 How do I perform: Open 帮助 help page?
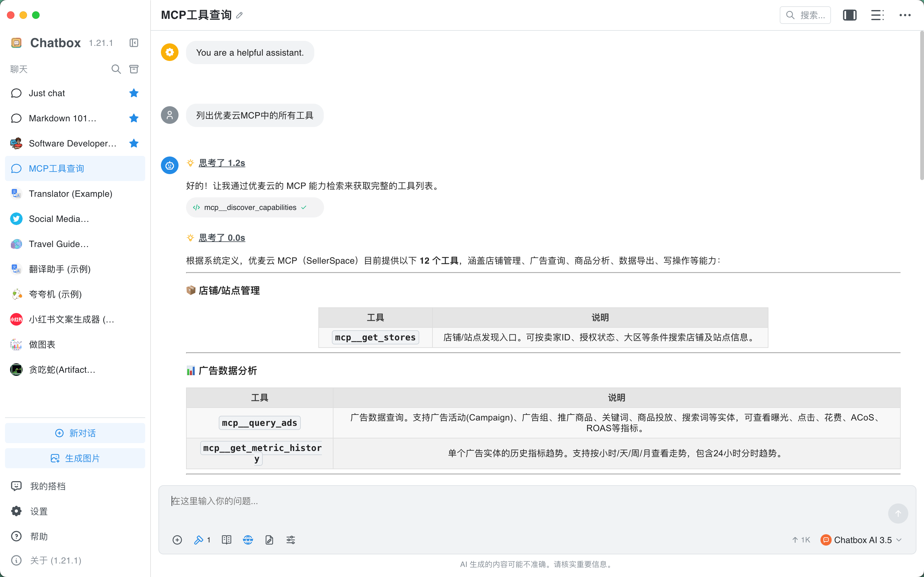75,536
